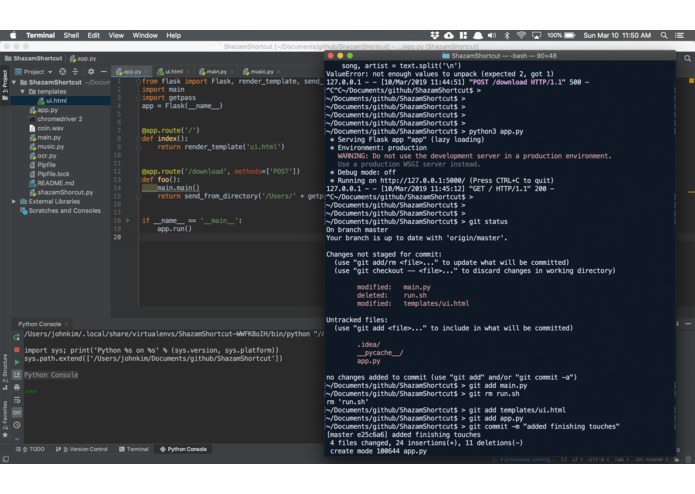Click the ShazamShortcut breadcrumb
Image resolution: width=695 pixels, height=494 pixels.
pos(34,58)
